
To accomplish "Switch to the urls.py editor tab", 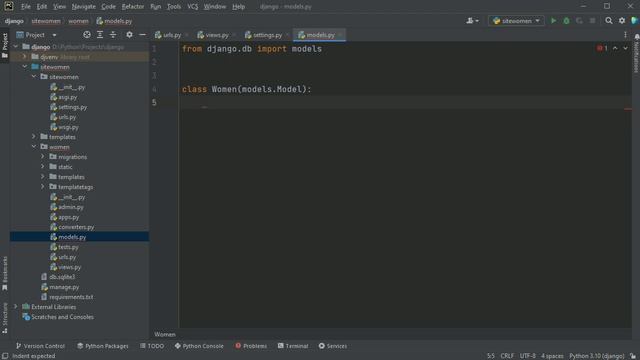I will [x=168, y=35].
